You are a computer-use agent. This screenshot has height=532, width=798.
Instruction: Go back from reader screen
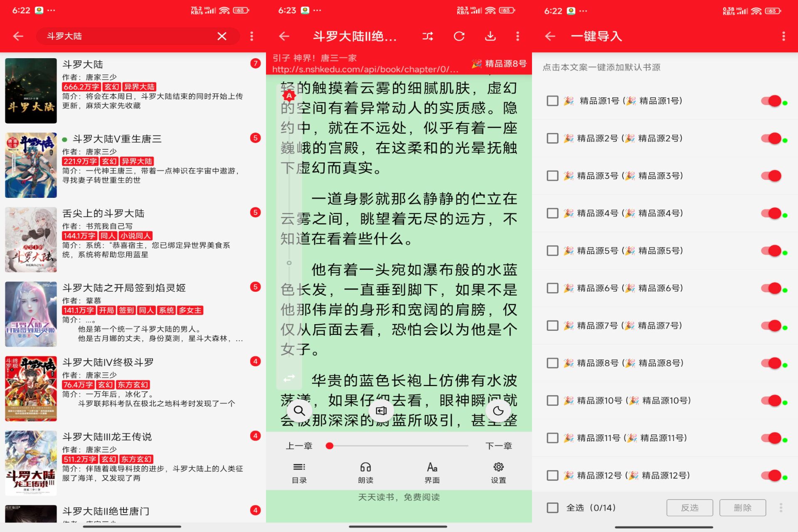point(284,36)
